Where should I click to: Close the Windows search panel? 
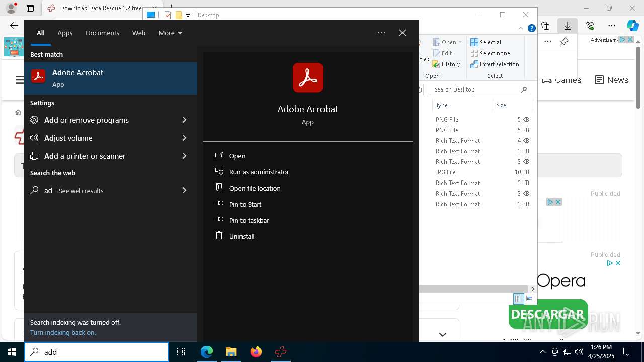click(403, 33)
